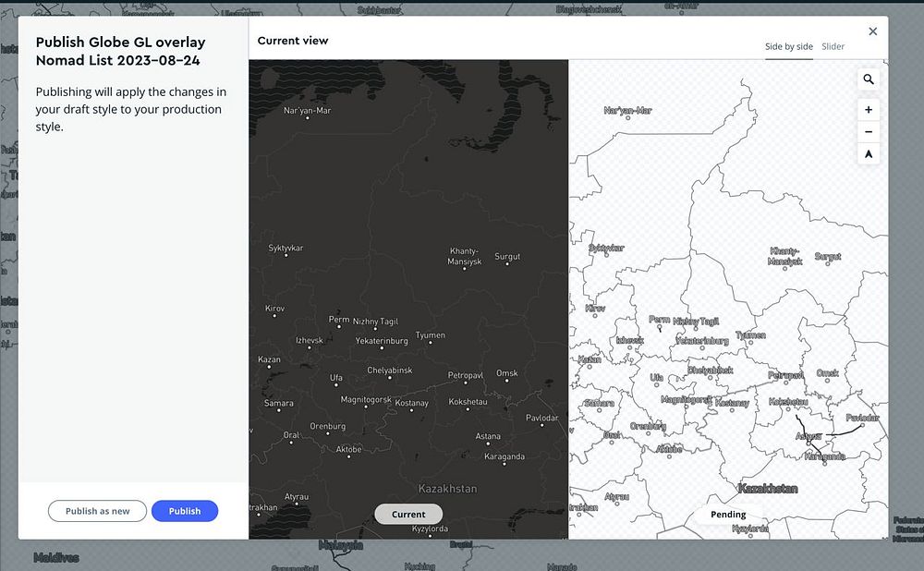The width and height of the screenshot is (924, 571).
Task: Zoom in with the plus button
Action: tap(868, 110)
